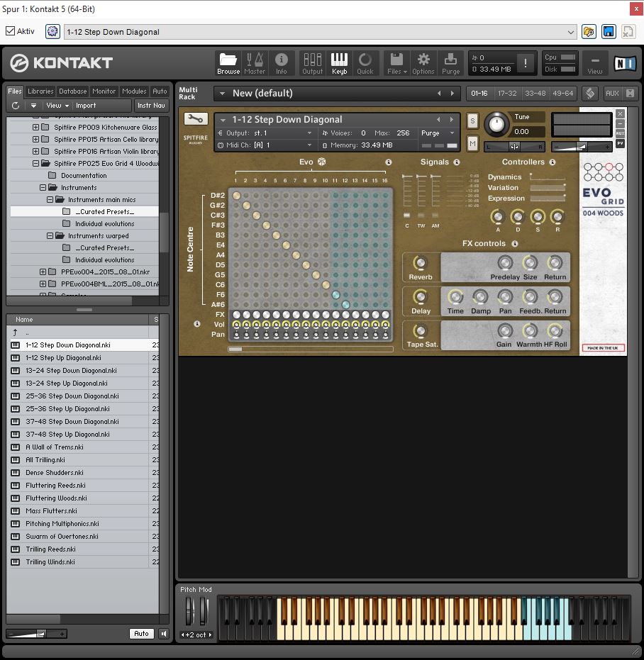Image resolution: width=644 pixels, height=660 pixels.
Task: Click the Kontakt rack diamond icon
Action: click(x=590, y=94)
